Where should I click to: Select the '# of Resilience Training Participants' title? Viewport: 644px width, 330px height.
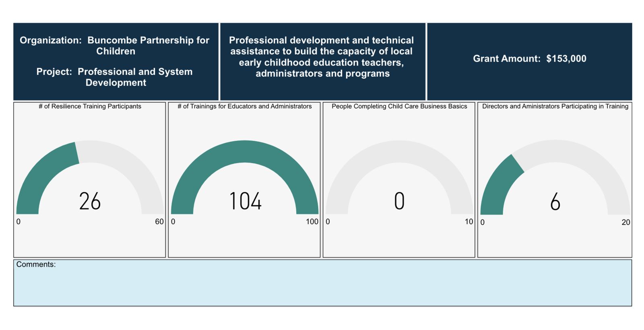pyautogui.click(x=90, y=106)
